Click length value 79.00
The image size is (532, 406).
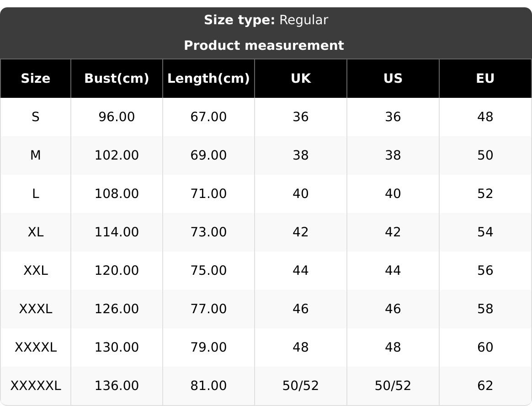pyautogui.click(x=208, y=347)
